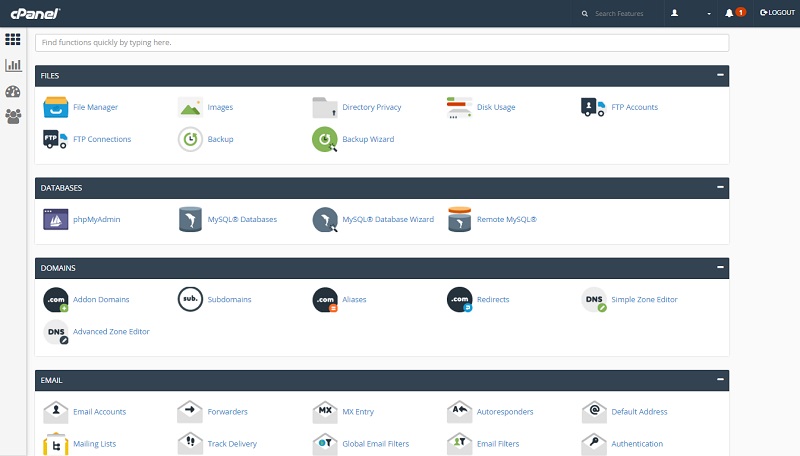Open the MySQL Database Wizard icon
The width and height of the screenshot is (800, 456).
click(x=325, y=219)
